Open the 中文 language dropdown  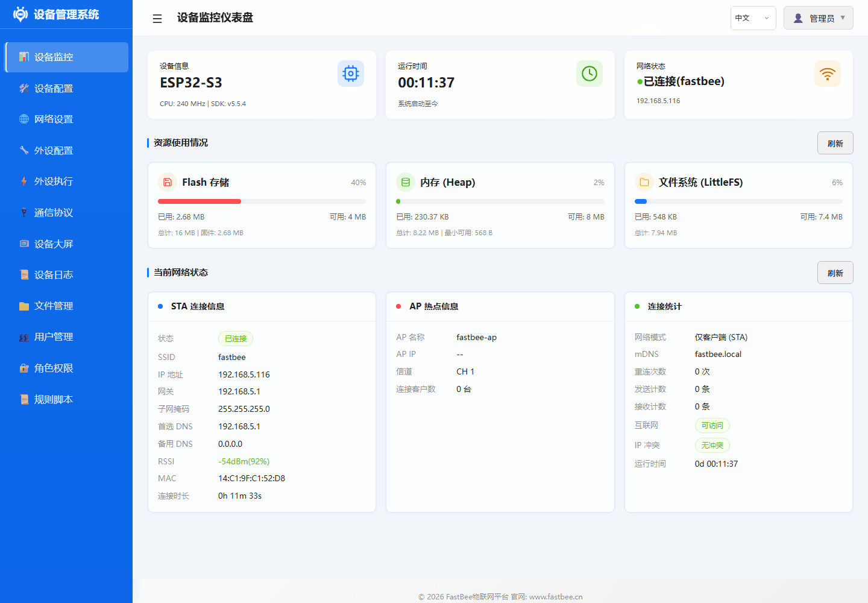[753, 18]
